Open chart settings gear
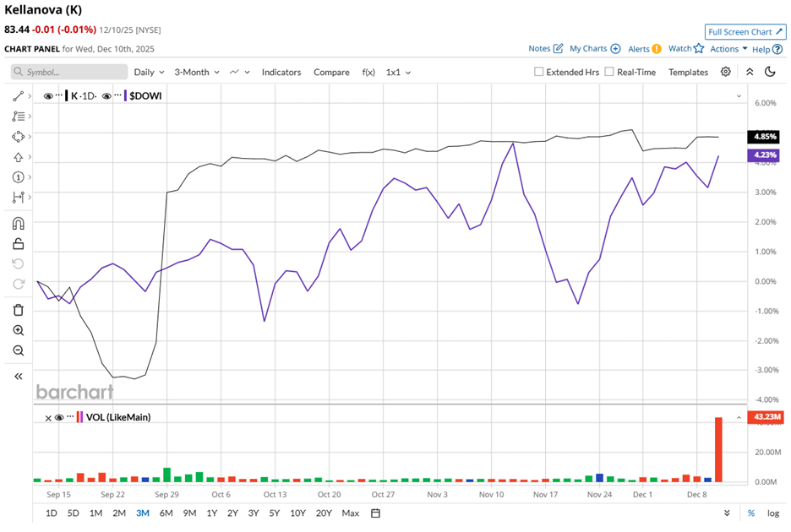This screenshot has width=791, height=532. tap(725, 72)
